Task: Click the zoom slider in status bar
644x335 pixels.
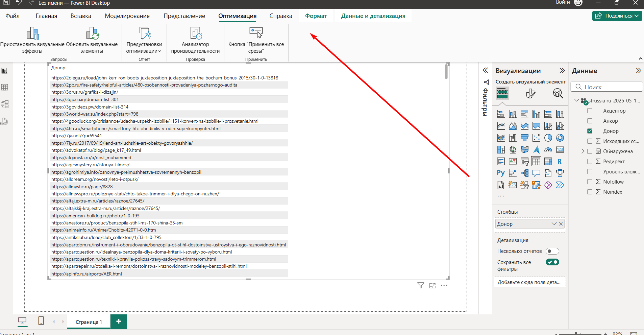Action: click(x=576, y=333)
